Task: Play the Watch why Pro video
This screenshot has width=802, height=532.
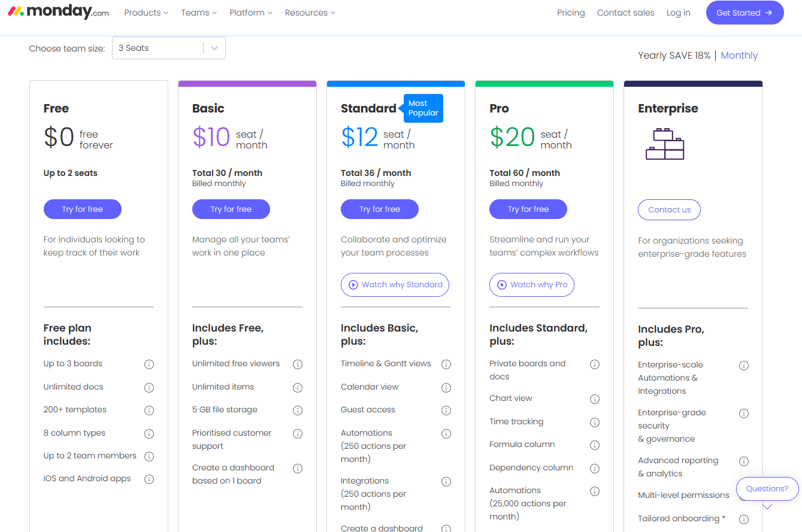Action: [x=532, y=285]
